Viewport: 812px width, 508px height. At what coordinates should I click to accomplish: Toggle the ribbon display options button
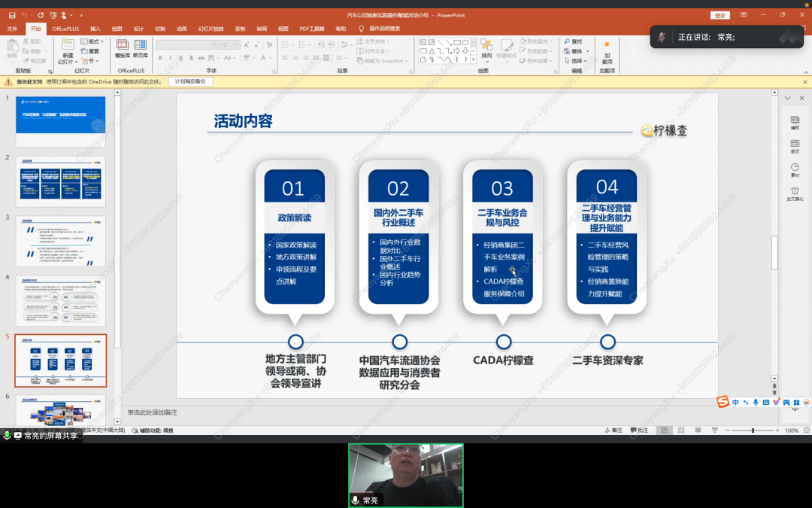744,15
